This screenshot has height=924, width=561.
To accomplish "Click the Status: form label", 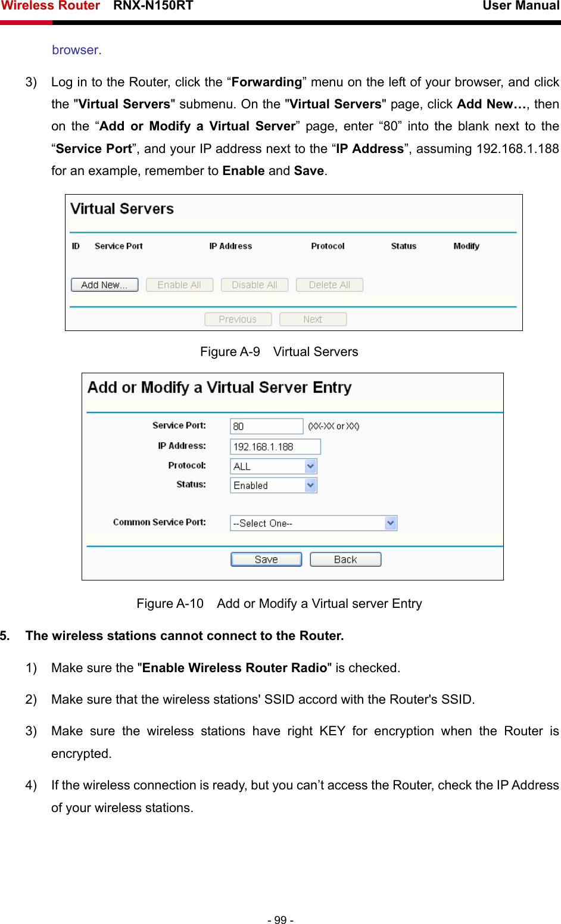I will (x=191, y=484).
